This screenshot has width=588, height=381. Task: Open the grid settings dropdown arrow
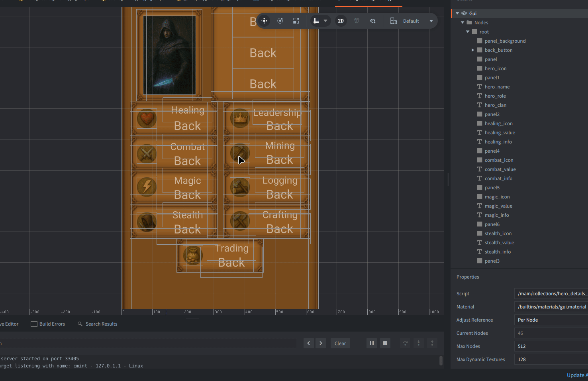(x=325, y=21)
